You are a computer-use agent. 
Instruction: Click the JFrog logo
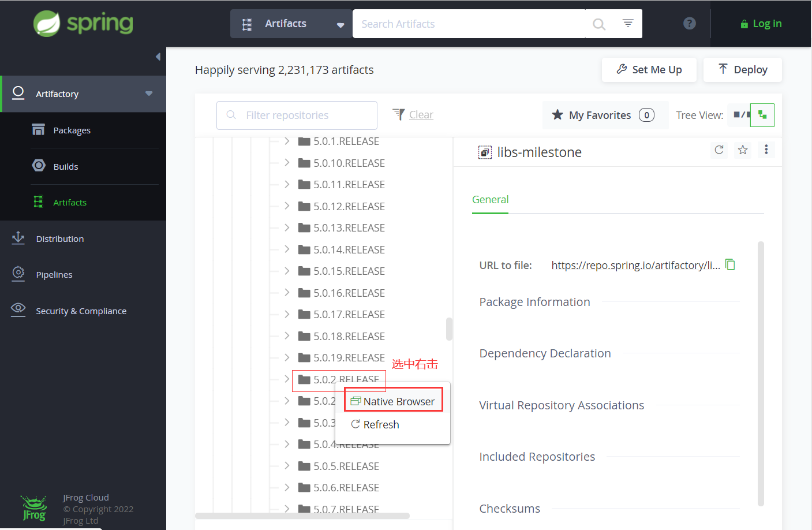point(34,508)
